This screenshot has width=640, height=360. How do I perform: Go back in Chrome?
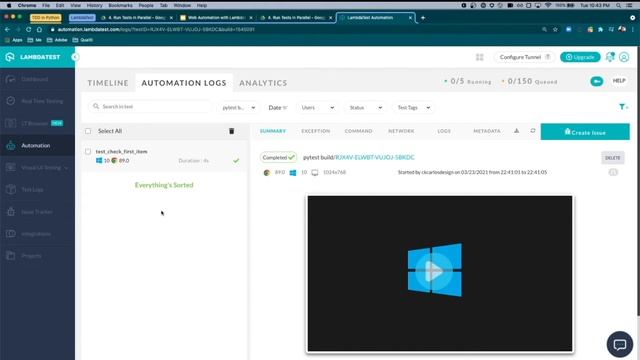(x=7, y=29)
